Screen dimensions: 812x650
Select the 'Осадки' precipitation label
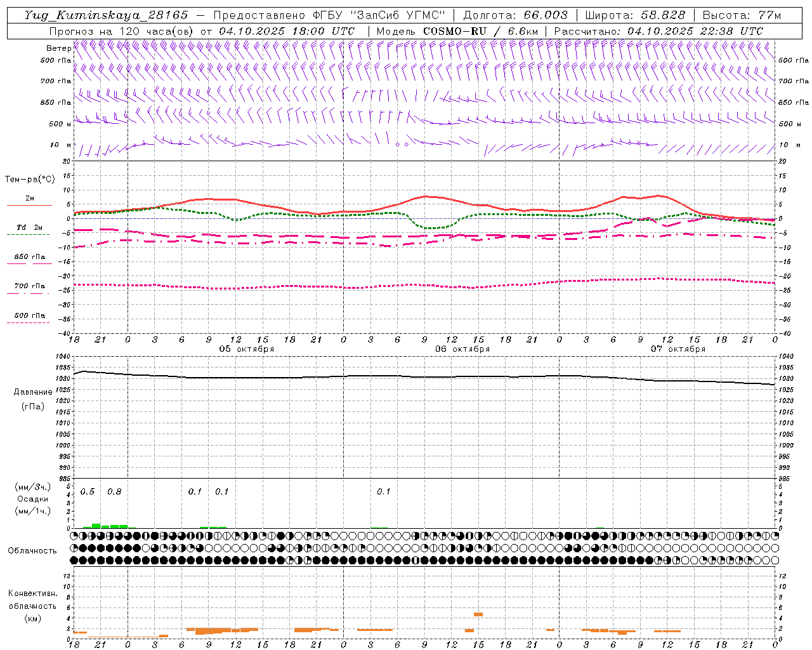[x=33, y=499]
